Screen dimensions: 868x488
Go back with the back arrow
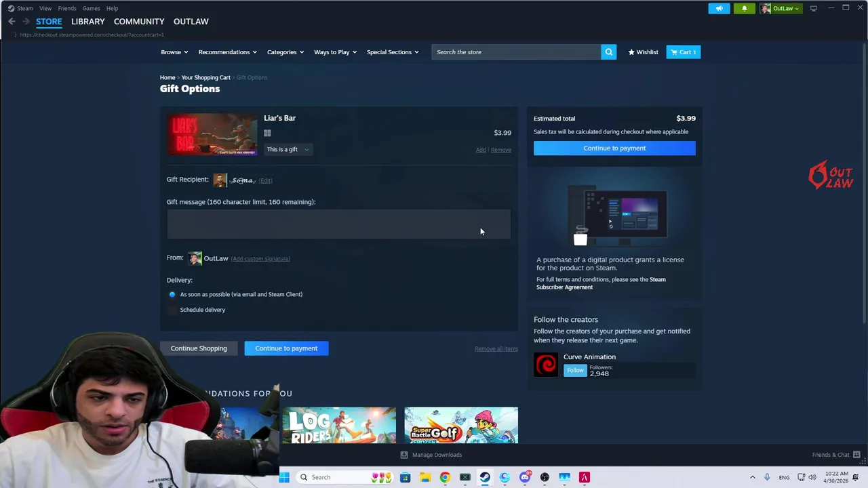(12, 22)
